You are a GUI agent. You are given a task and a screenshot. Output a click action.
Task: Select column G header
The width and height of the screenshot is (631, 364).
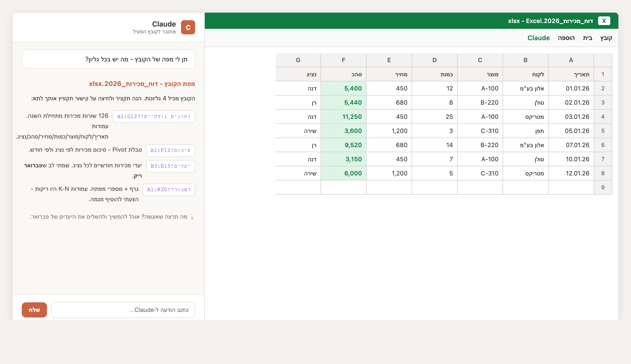[x=298, y=60]
